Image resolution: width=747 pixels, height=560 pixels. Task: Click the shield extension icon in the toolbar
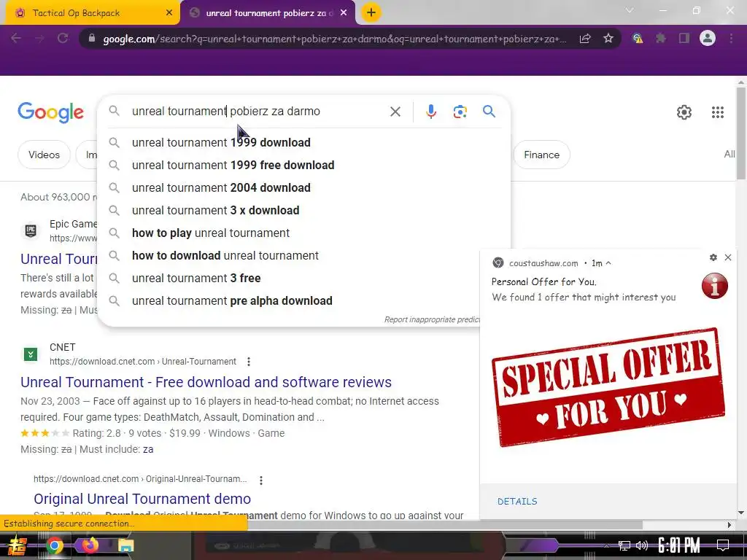(637, 38)
